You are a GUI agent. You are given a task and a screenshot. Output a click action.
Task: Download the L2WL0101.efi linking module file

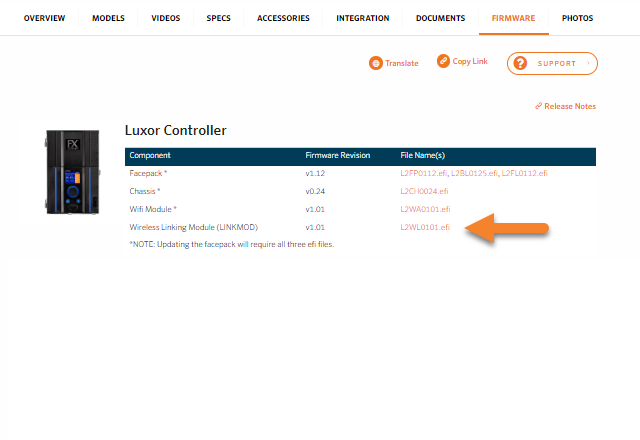pyautogui.click(x=425, y=227)
